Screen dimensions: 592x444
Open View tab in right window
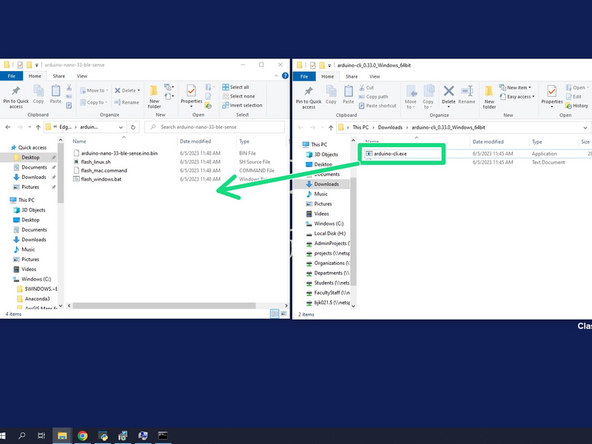[375, 76]
